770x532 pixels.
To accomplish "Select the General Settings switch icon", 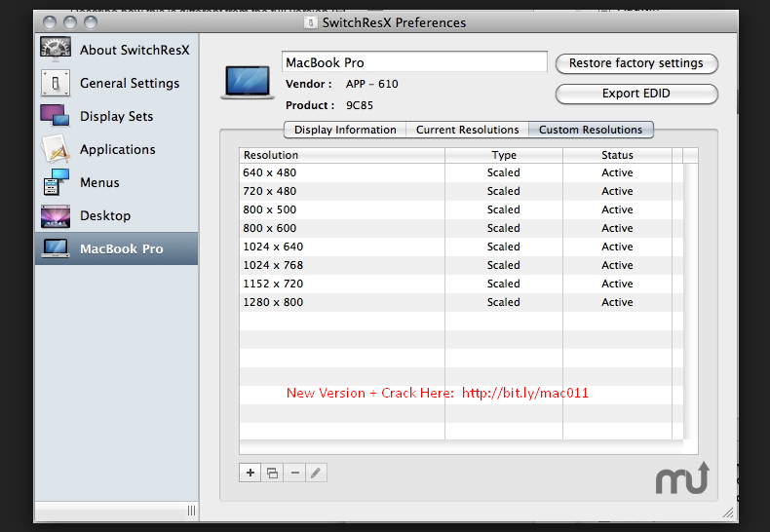I will (x=56, y=83).
